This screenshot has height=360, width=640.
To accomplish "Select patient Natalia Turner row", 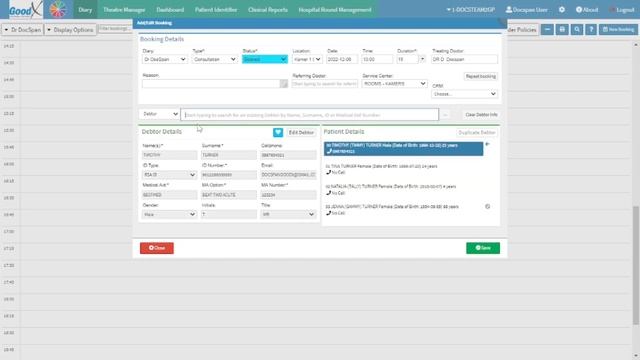I will pyautogui.click(x=404, y=189).
